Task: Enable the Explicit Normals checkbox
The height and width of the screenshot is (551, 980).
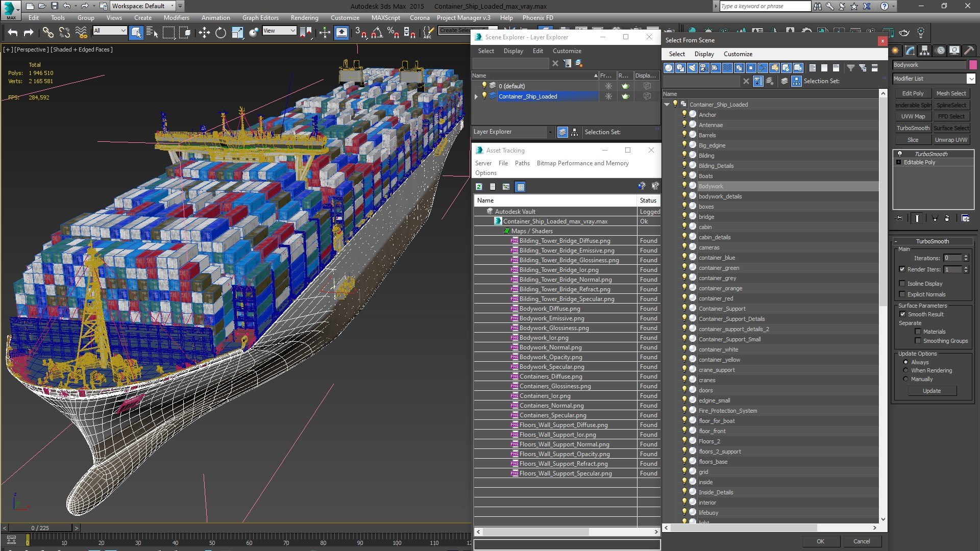Action: tap(902, 294)
